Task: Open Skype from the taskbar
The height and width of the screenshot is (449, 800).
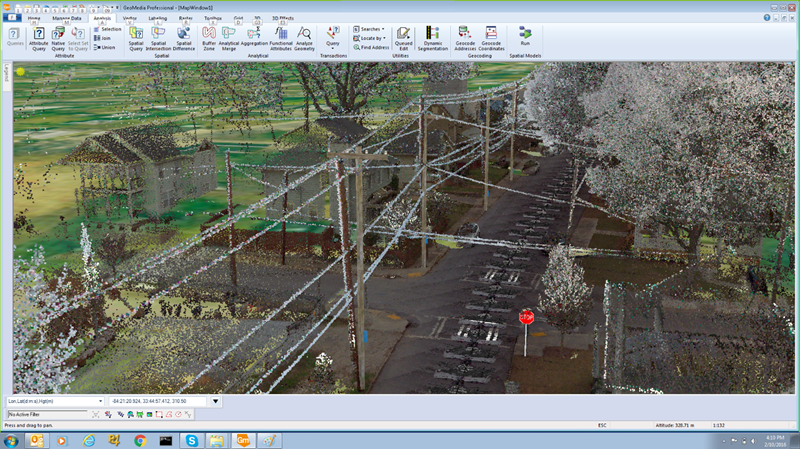Action: click(191, 440)
